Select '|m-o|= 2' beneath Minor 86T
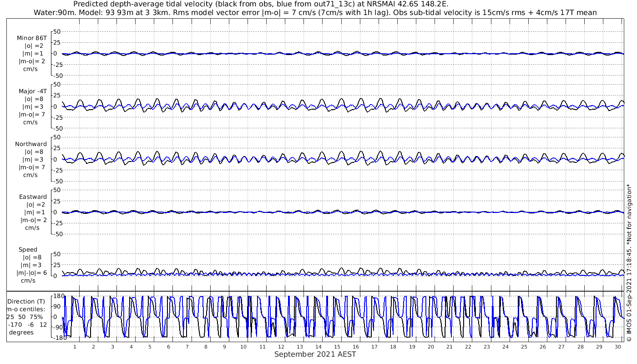The width and height of the screenshot is (637, 364). pyautogui.click(x=31, y=61)
